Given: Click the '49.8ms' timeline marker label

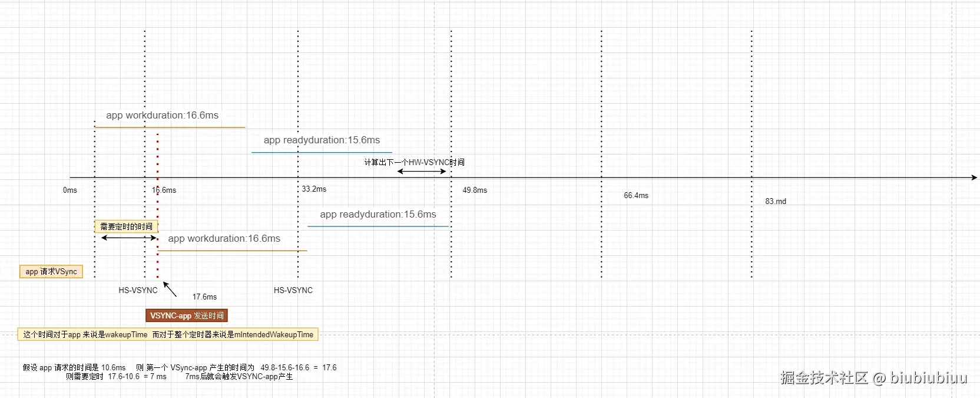Looking at the screenshot, I should (475, 190).
